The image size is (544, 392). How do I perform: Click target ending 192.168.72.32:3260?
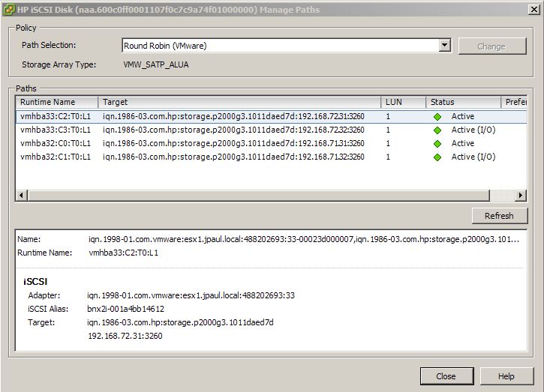(233, 130)
